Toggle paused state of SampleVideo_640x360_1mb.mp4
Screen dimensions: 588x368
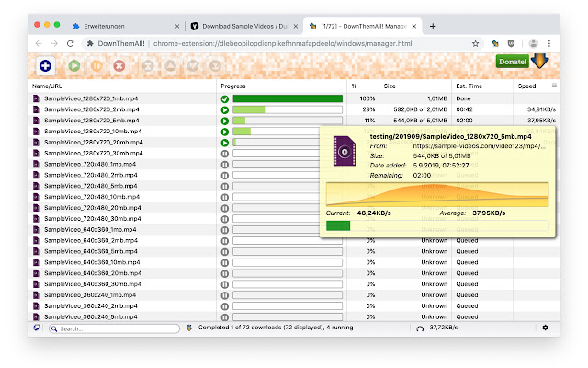click(225, 229)
